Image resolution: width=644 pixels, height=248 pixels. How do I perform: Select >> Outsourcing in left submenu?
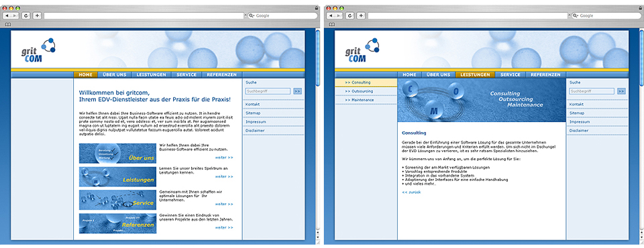tap(366, 91)
